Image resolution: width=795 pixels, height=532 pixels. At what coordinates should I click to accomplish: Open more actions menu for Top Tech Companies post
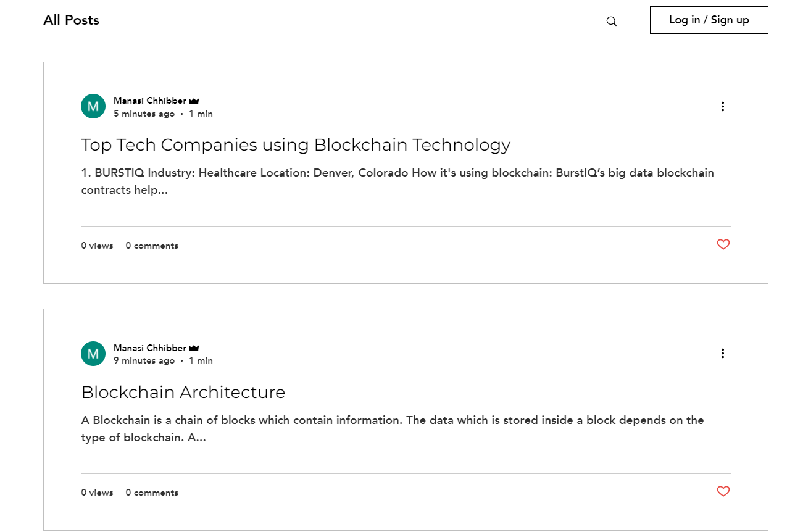723,107
